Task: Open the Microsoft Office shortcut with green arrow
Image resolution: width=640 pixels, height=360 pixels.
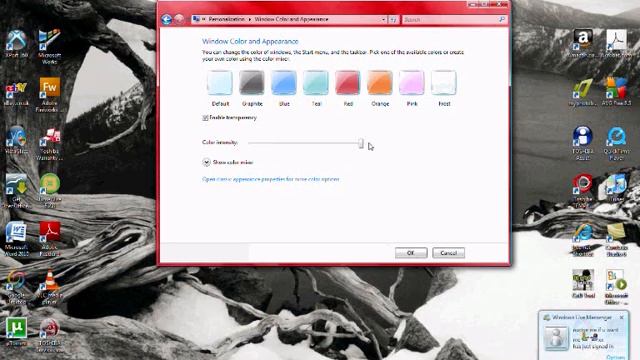Action: pos(616,287)
